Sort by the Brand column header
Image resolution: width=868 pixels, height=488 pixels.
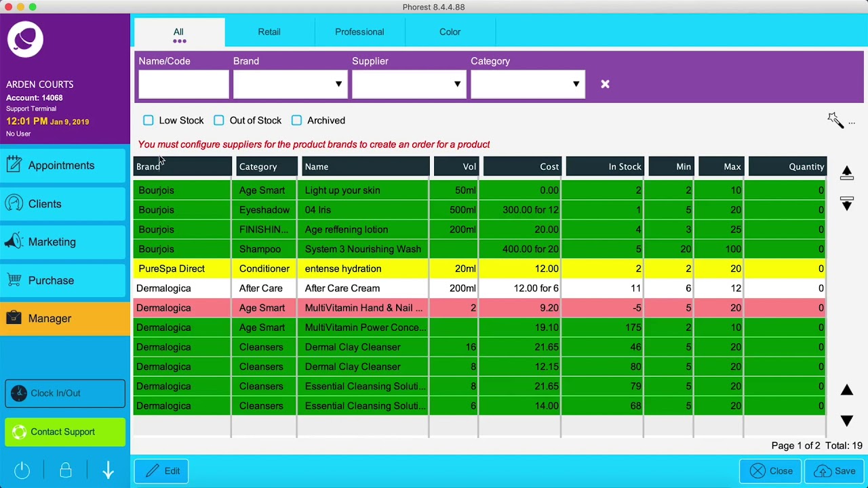click(x=182, y=167)
